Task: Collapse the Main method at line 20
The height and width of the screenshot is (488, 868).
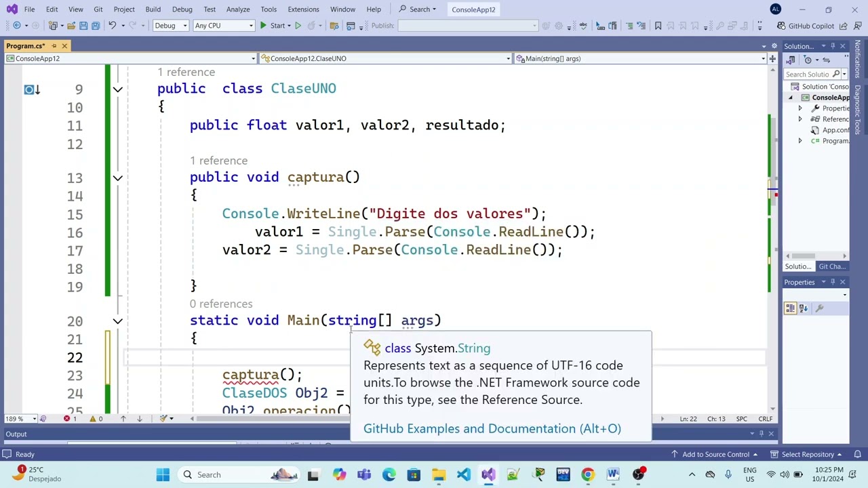Action: click(x=117, y=321)
